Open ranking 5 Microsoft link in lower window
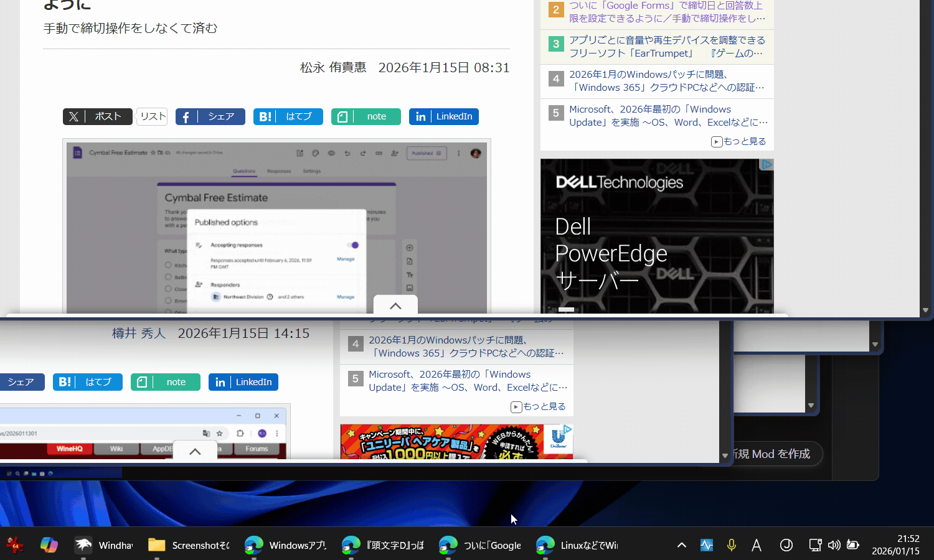934x560 pixels. 468,381
